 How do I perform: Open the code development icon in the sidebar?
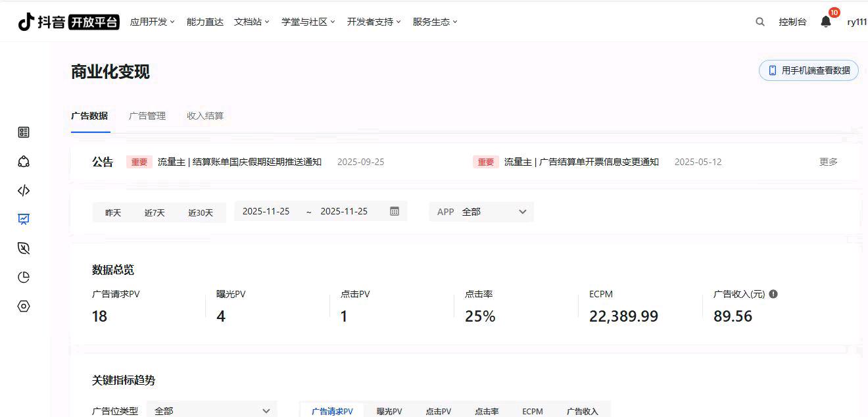pos(23,190)
